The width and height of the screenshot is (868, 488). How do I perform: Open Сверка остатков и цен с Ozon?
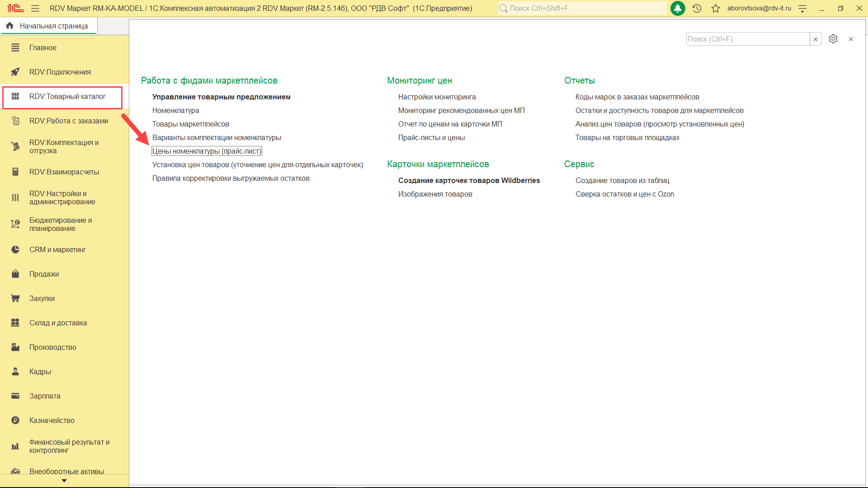pyautogui.click(x=624, y=194)
